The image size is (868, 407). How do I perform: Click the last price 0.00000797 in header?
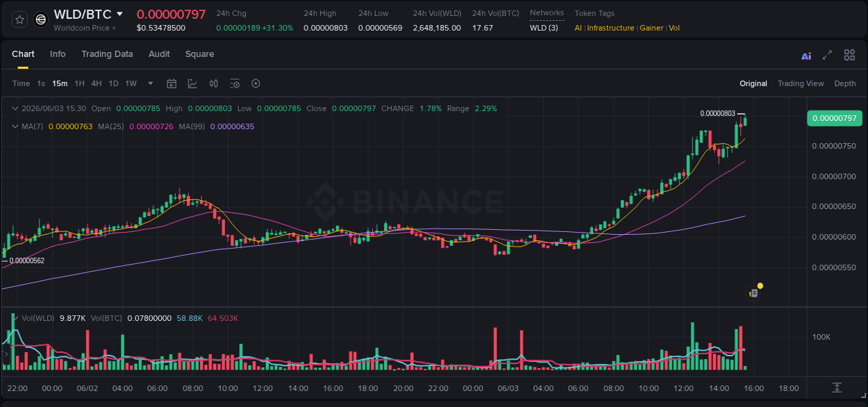coord(171,14)
